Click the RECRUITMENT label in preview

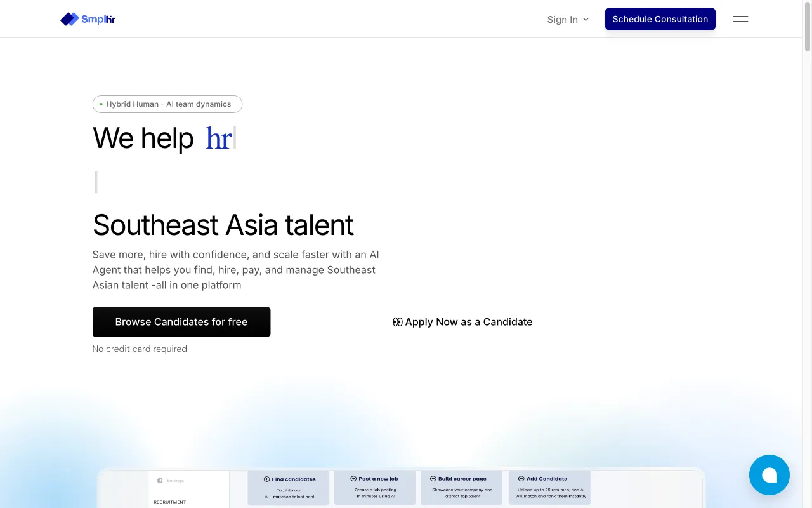pos(170,502)
